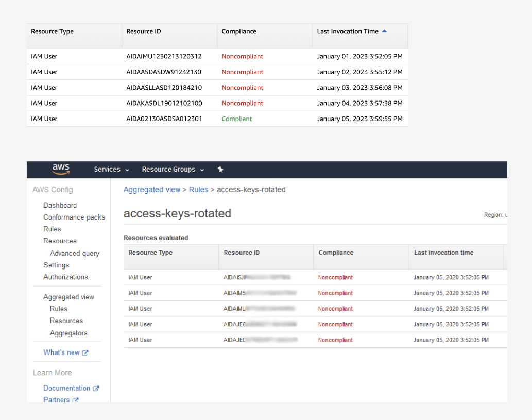Click external link icon beside Partners

pyautogui.click(x=76, y=400)
